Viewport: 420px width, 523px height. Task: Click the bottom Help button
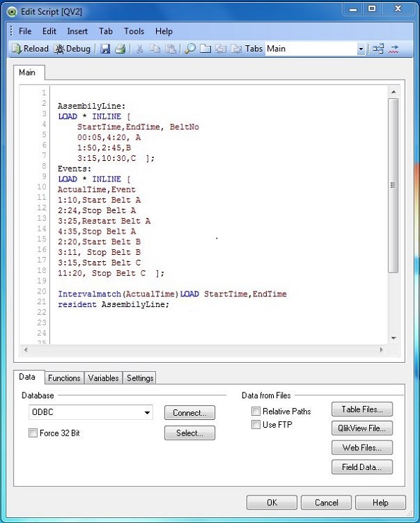pyautogui.click(x=380, y=503)
